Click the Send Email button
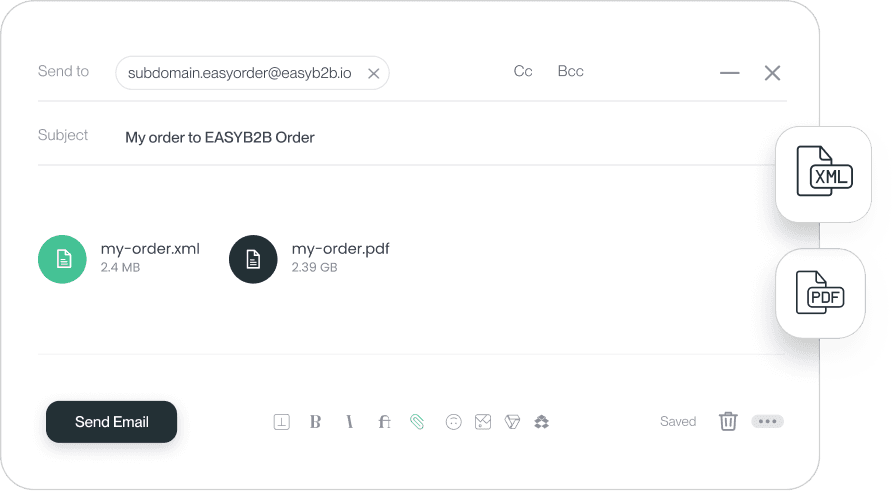Image resolution: width=895 pixels, height=491 pixels. click(111, 422)
